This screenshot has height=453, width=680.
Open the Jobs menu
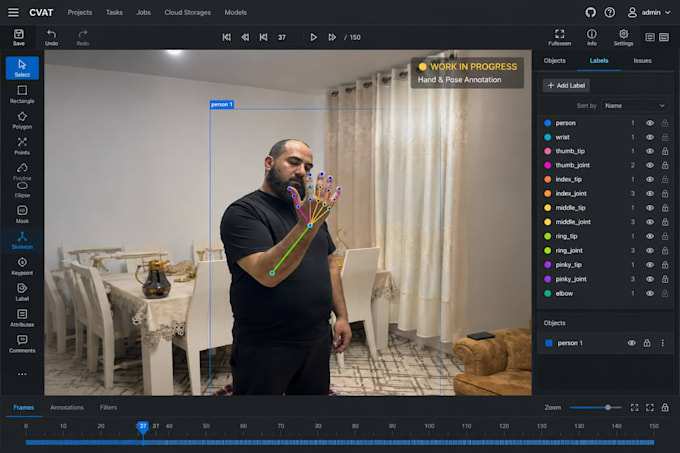tap(144, 12)
